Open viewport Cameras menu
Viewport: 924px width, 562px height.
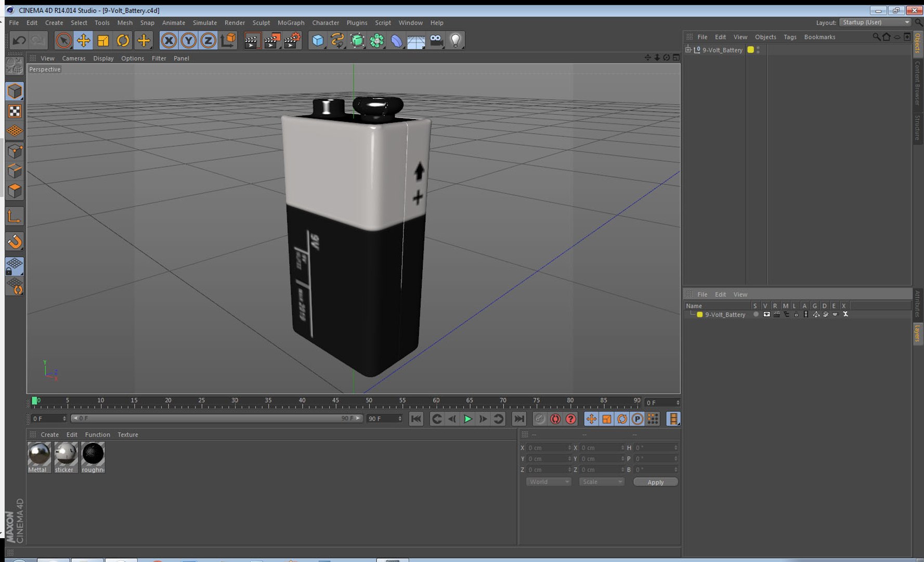(x=74, y=58)
